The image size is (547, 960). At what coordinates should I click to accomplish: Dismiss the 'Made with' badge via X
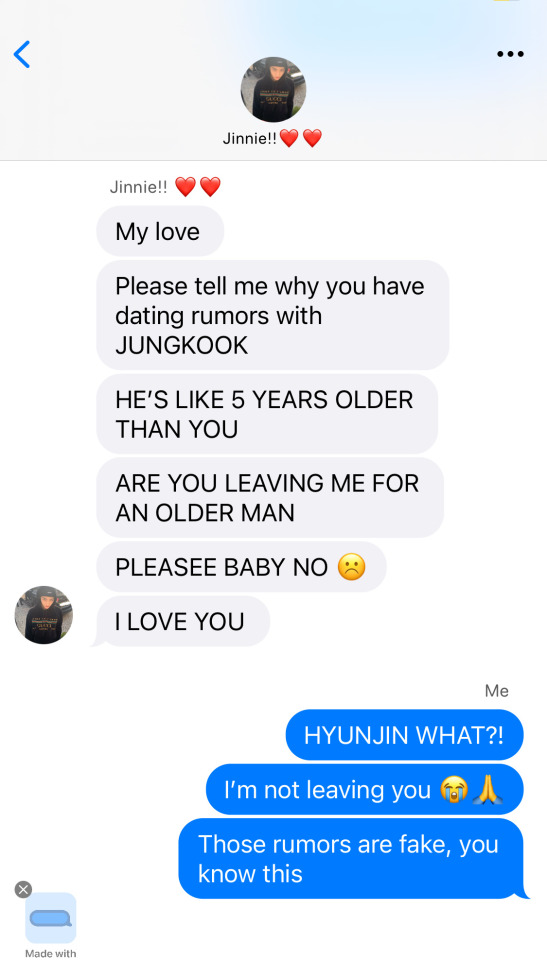(x=23, y=889)
